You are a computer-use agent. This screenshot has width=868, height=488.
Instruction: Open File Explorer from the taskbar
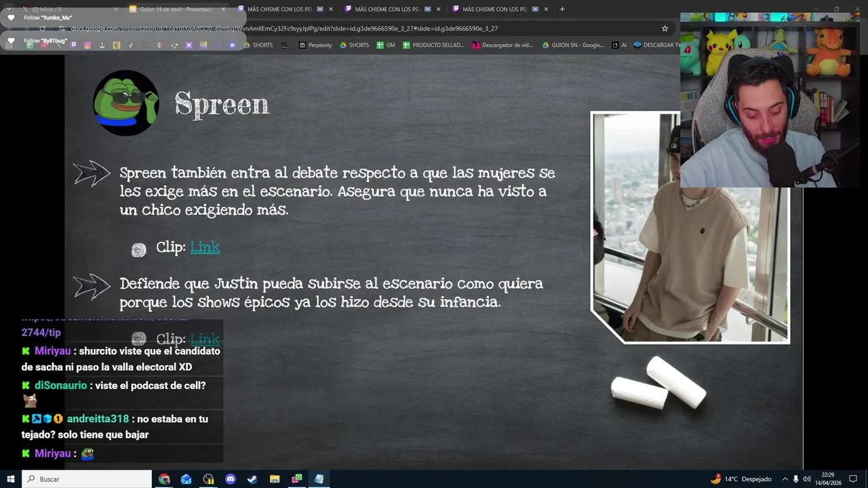[275, 479]
